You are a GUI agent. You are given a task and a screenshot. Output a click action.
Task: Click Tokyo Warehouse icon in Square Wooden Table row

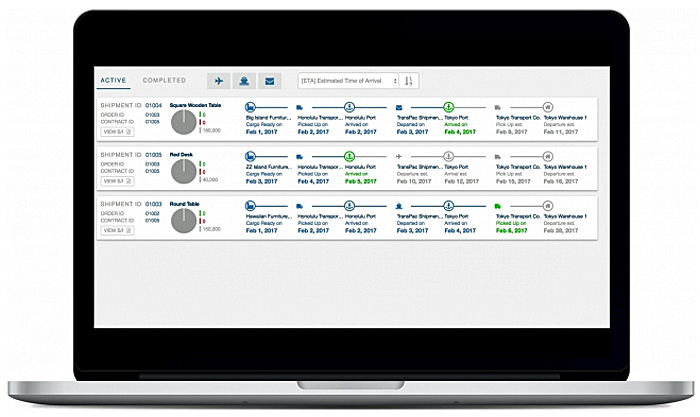tap(548, 107)
